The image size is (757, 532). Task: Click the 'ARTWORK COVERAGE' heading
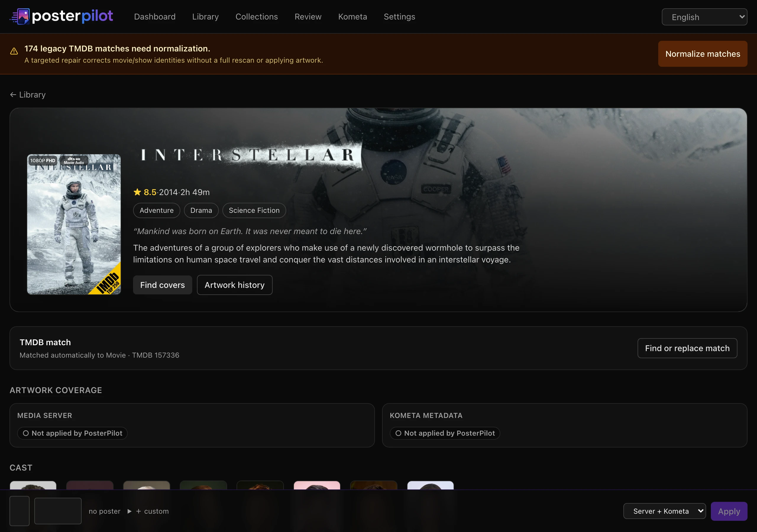click(x=56, y=390)
